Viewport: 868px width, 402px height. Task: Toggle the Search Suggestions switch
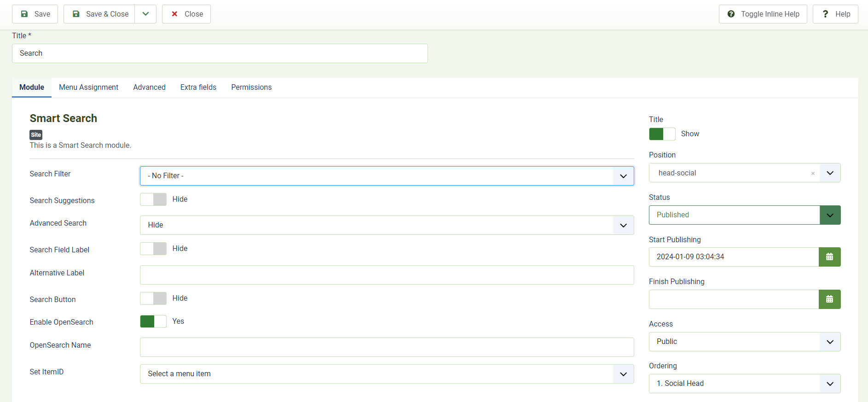coord(153,199)
